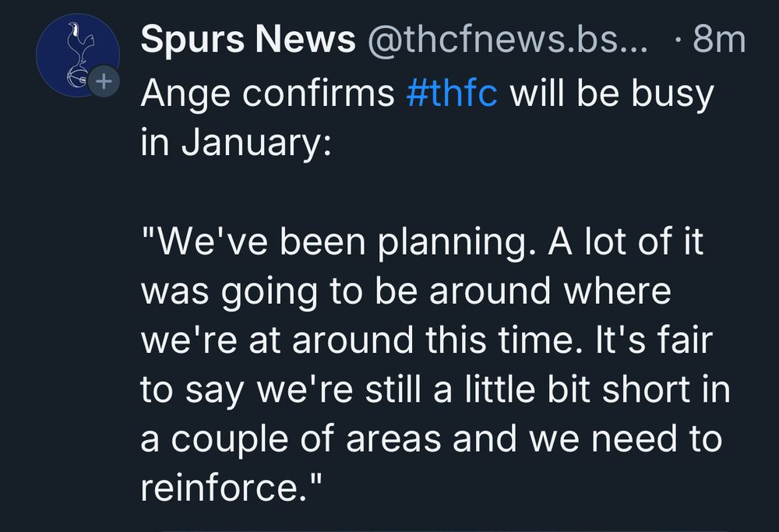779x532 pixels.
Task: Click the line "We've been planning. A lot of it"
Action: pyautogui.click(x=422, y=244)
